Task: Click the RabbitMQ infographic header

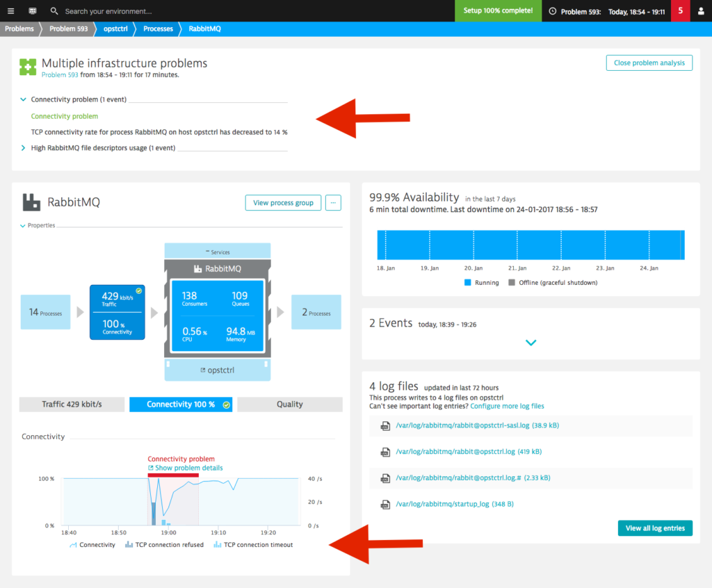Action: point(218,268)
